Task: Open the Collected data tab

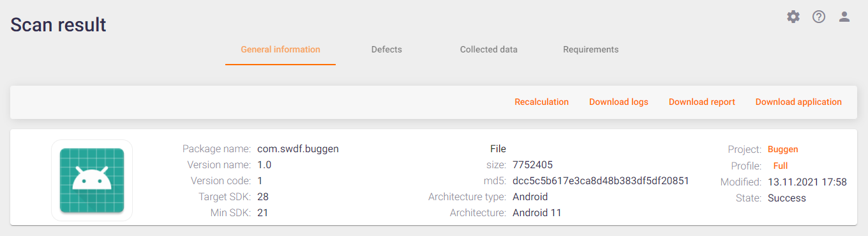Action: [x=489, y=49]
